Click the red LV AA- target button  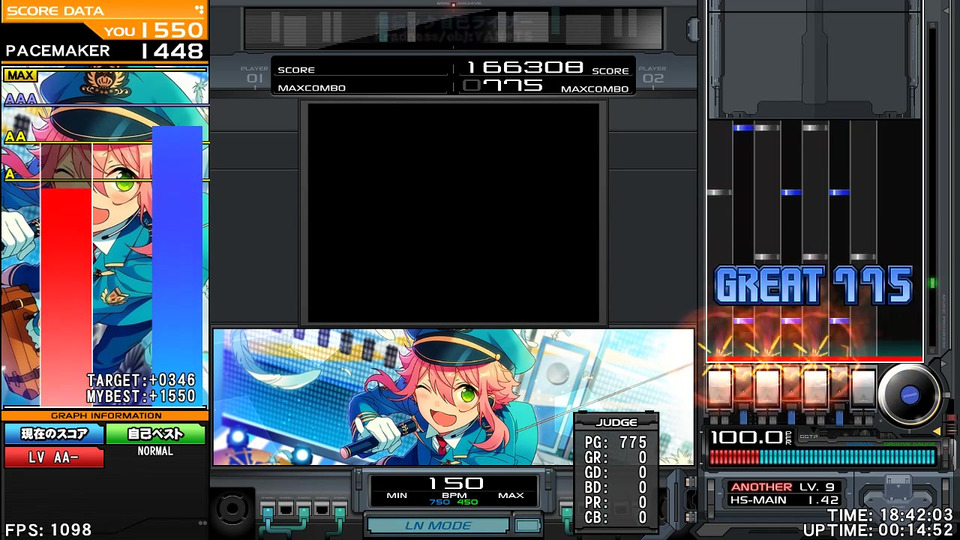pyautogui.click(x=54, y=457)
